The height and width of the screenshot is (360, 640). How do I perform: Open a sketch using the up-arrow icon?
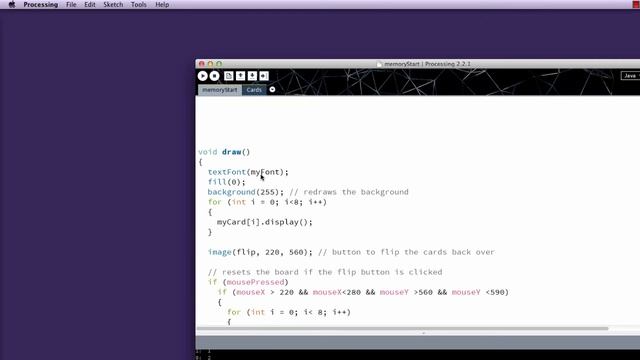click(241, 76)
